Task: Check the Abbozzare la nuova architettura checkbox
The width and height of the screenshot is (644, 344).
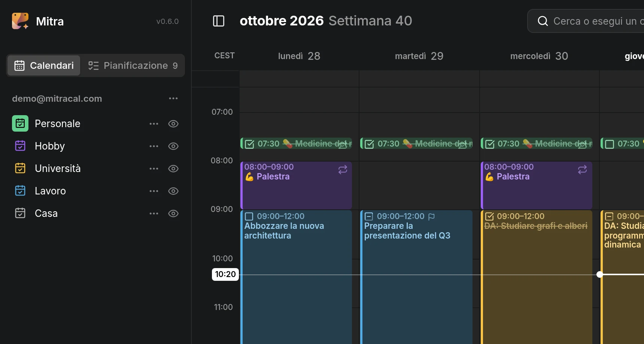Action: (249, 216)
